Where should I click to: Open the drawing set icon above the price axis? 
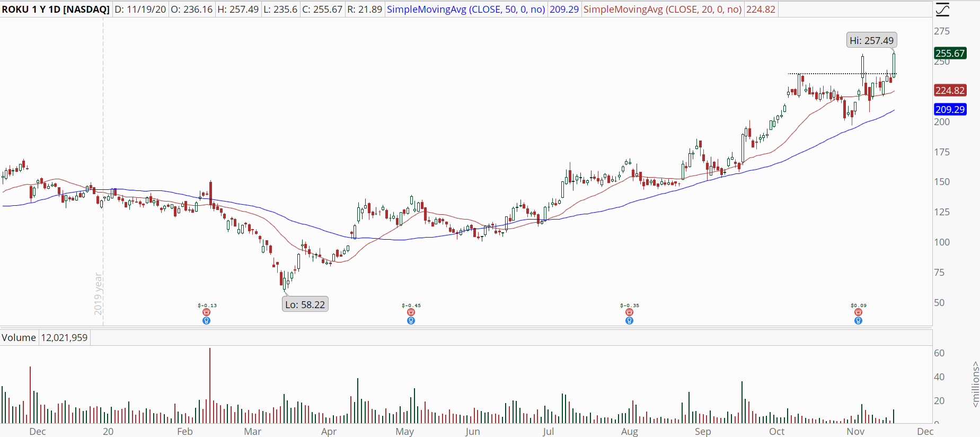pyautogui.click(x=942, y=10)
